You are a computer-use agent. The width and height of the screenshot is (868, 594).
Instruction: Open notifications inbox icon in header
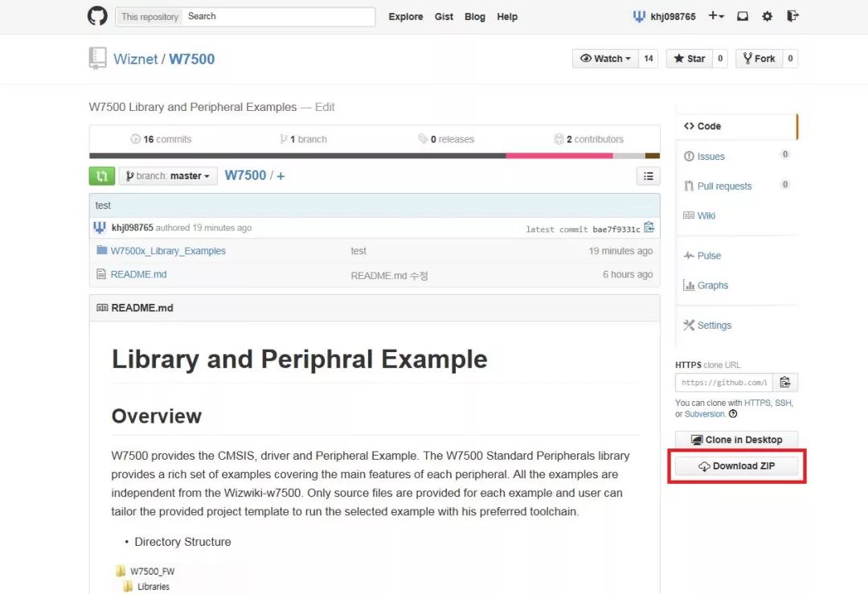(x=743, y=16)
